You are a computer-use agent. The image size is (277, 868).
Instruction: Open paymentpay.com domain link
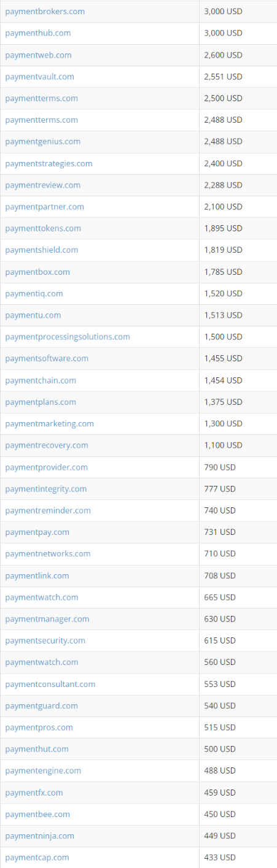(37, 532)
